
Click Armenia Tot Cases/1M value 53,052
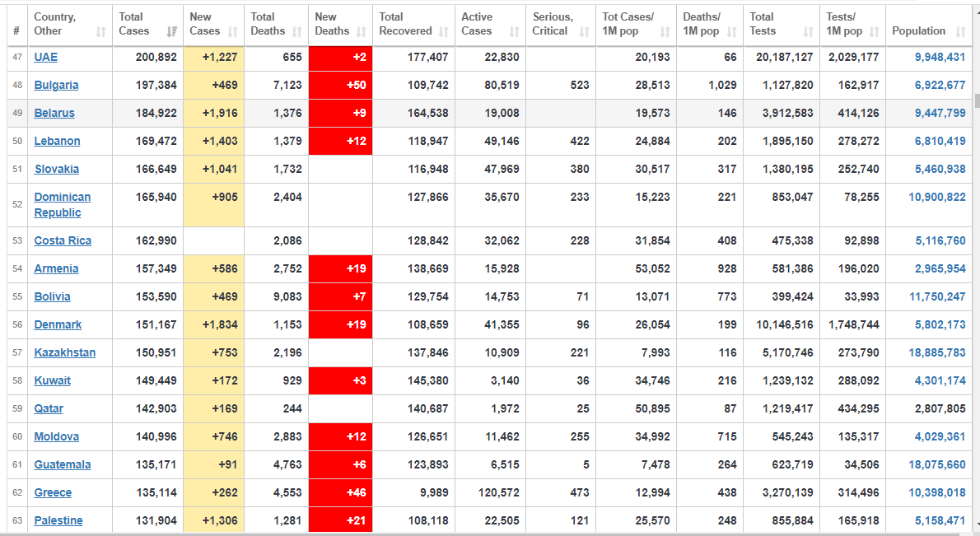[652, 268]
